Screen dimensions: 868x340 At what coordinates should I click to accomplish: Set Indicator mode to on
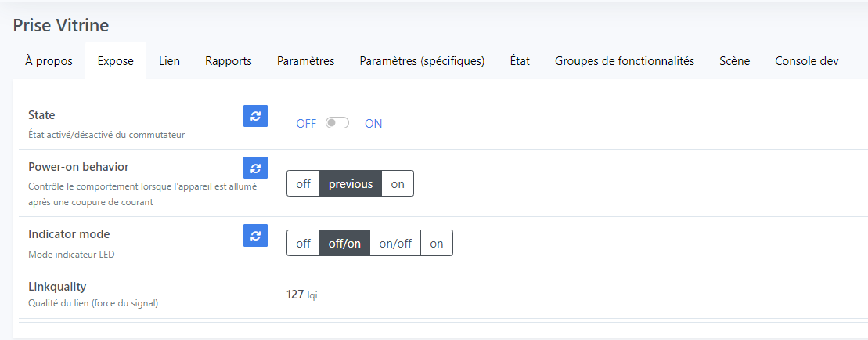coord(437,244)
